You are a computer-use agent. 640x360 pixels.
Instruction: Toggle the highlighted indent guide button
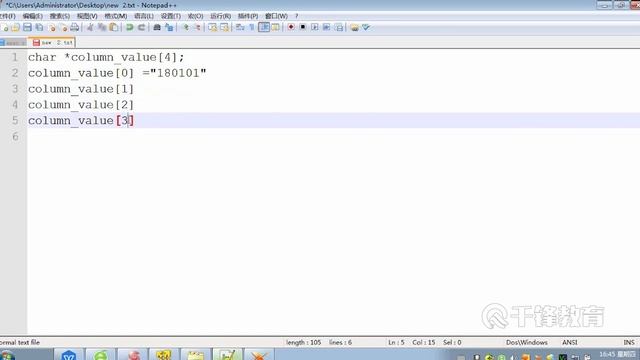click(264, 27)
